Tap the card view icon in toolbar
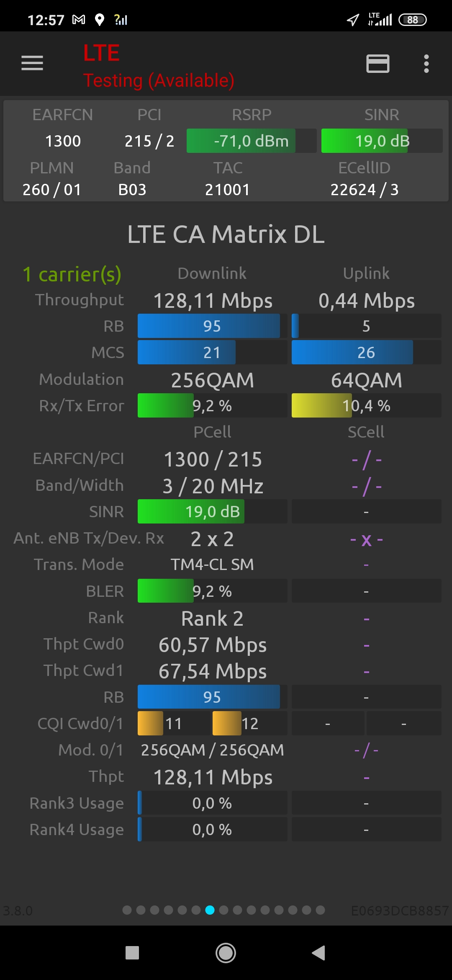The height and width of the screenshot is (980, 452). [378, 64]
